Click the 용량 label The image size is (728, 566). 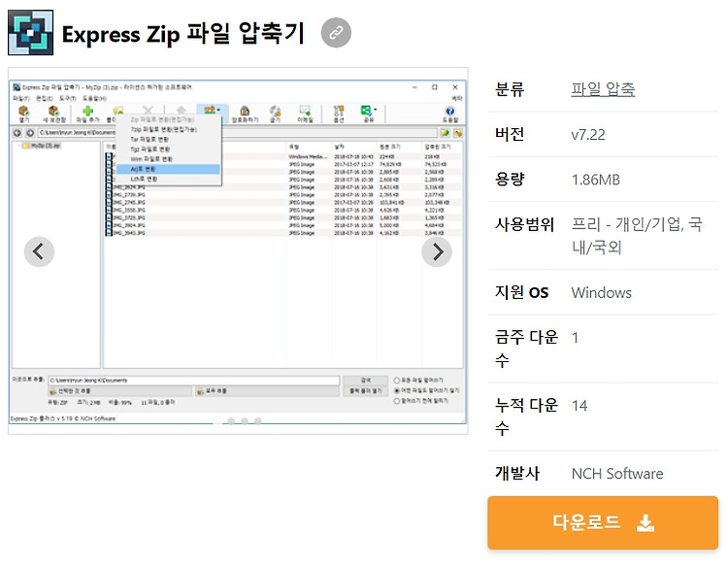pyautogui.click(x=510, y=180)
